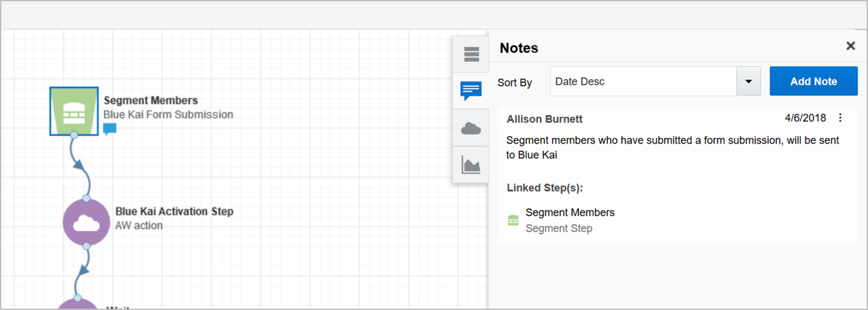Close the Notes panel
Viewport: 868px width, 310px height.
850,46
